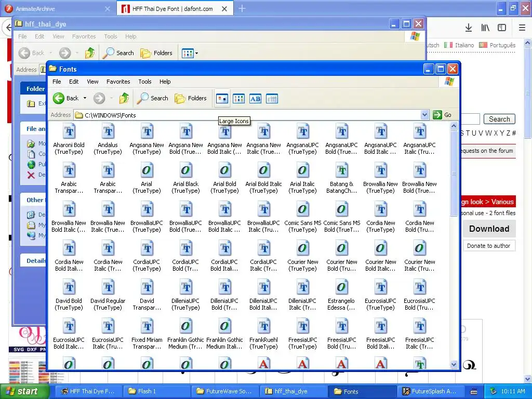Open Edit menu in Fonts window

pyautogui.click(x=74, y=82)
